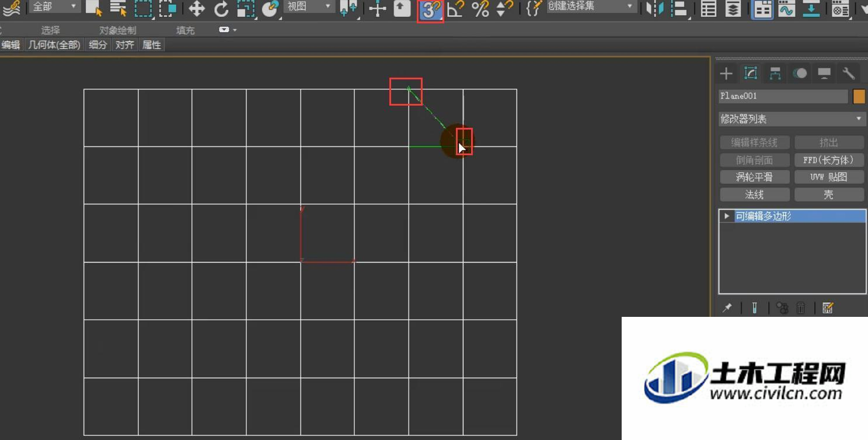
Task: Open the 创建选择集 dropdown
Action: [x=591, y=7]
